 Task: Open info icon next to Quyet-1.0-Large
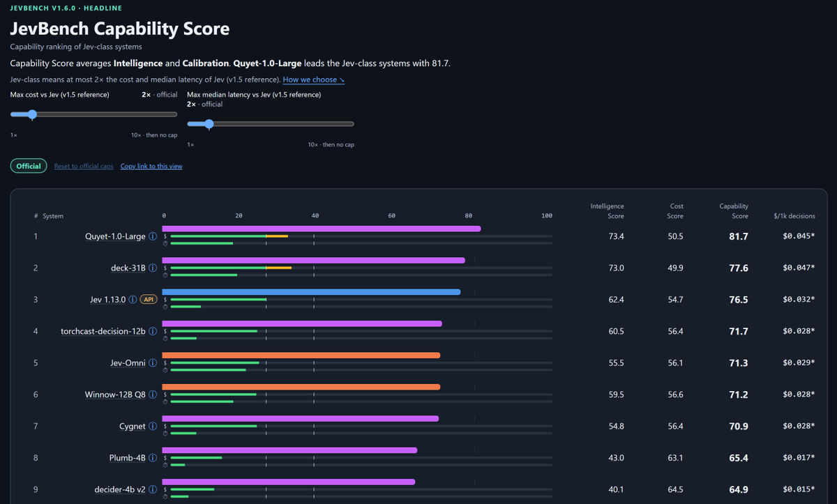coord(152,236)
